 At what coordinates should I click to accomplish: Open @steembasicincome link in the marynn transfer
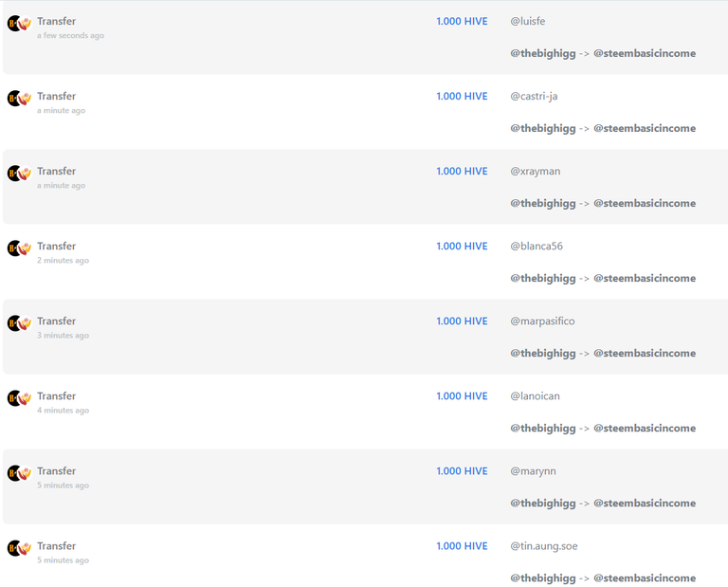click(x=645, y=504)
